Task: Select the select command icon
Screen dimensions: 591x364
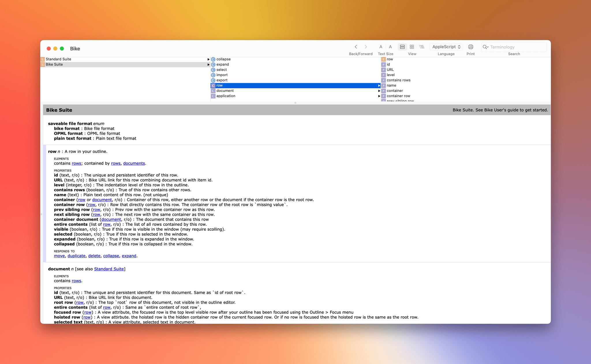Action: [x=213, y=70]
